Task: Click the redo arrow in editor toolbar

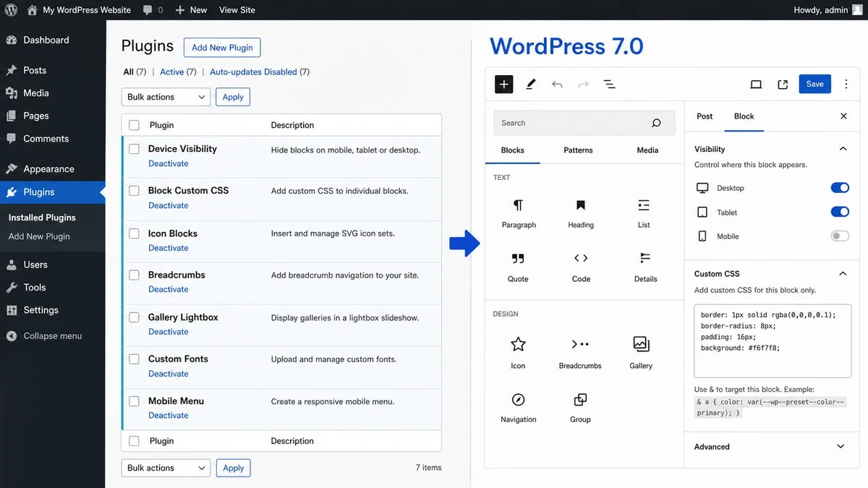Action: coord(583,85)
